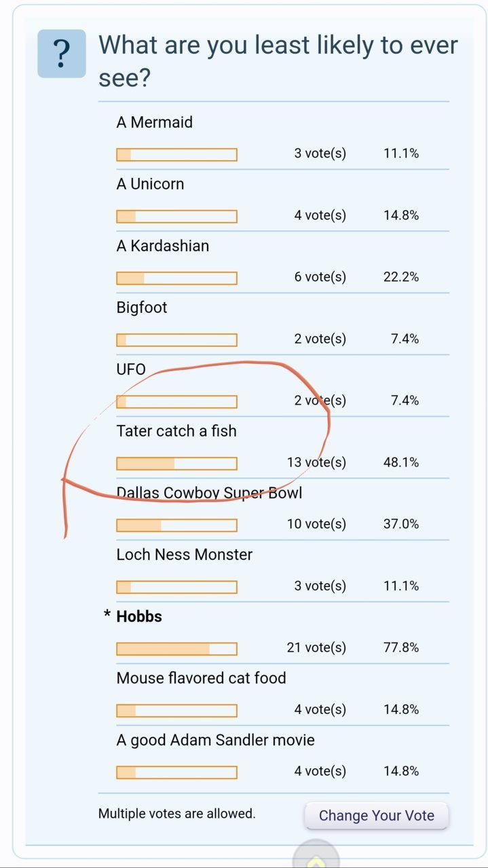Image resolution: width=488 pixels, height=868 pixels.
Task: Select the A Kardashian option label
Action: coord(163,246)
